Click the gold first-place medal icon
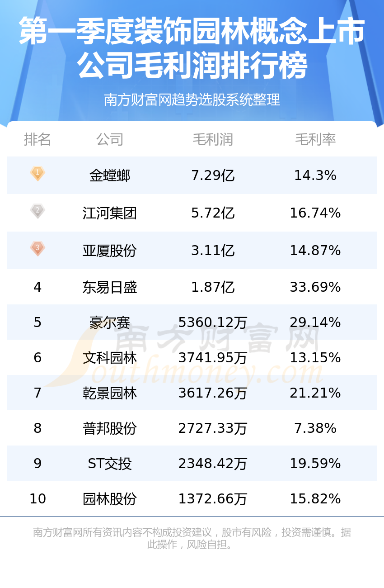Screen dimensions: 384x588 (x=37, y=173)
